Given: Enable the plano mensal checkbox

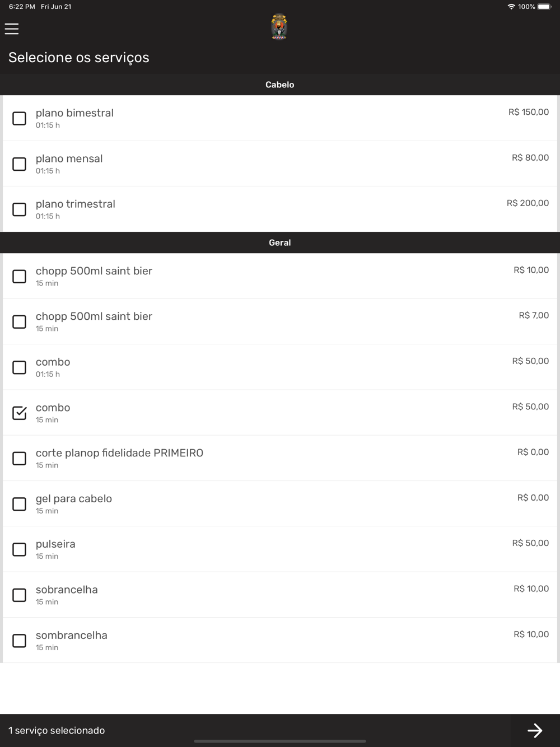Looking at the screenshot, I should point(20,164).
